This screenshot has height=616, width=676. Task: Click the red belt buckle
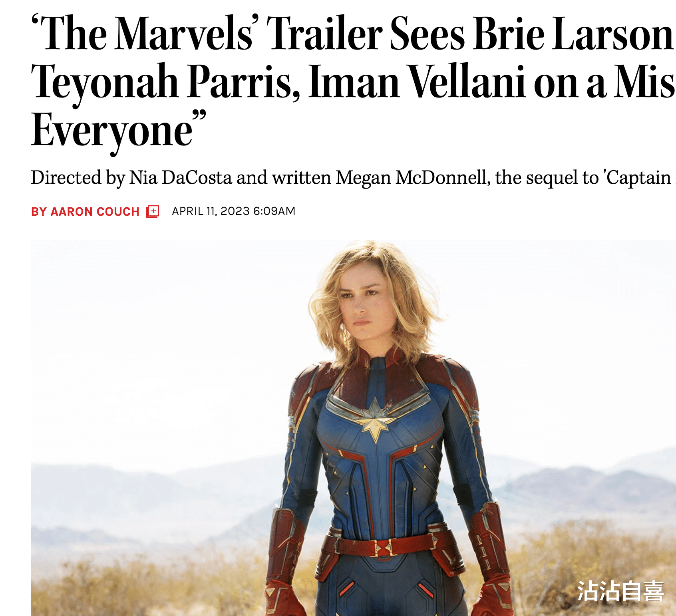[x=383, y=548]
